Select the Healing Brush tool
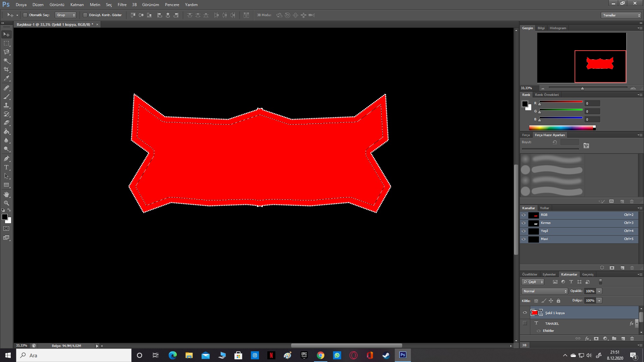This screenshot has height=362, width=644. 6,88
